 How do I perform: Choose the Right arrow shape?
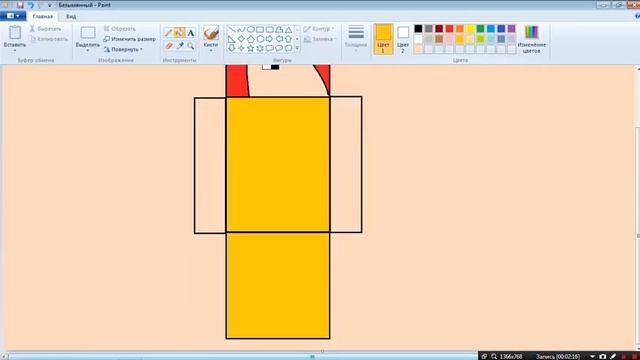(x=269, y=39)
